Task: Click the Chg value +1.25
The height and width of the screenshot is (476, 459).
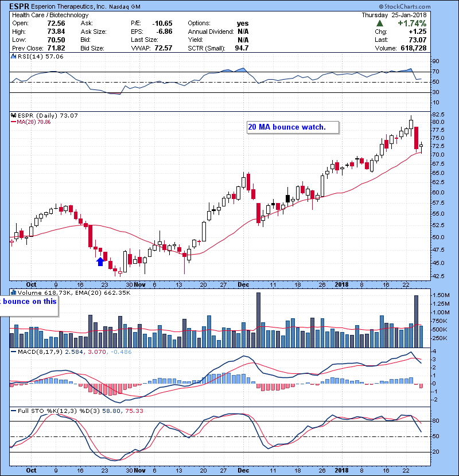Action: pyautogui.click(x=418, y=32)
